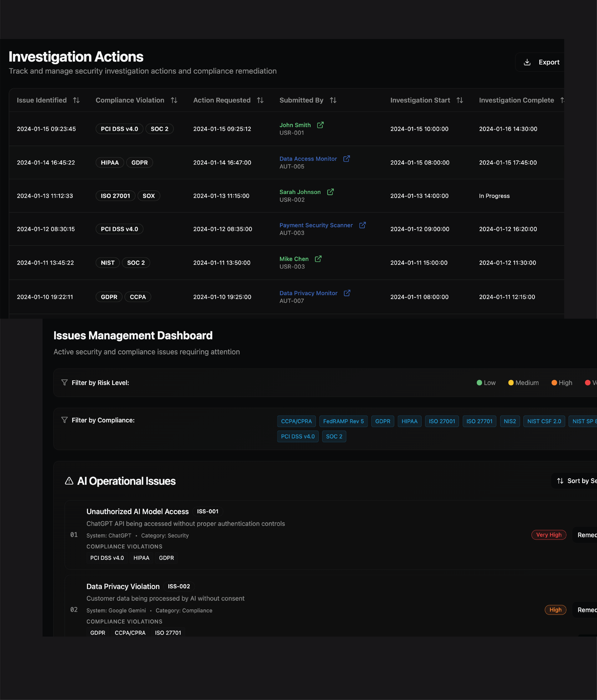Toggle SOC 2 compliance filter chip

pyautogui.click(x=334, y=437)
